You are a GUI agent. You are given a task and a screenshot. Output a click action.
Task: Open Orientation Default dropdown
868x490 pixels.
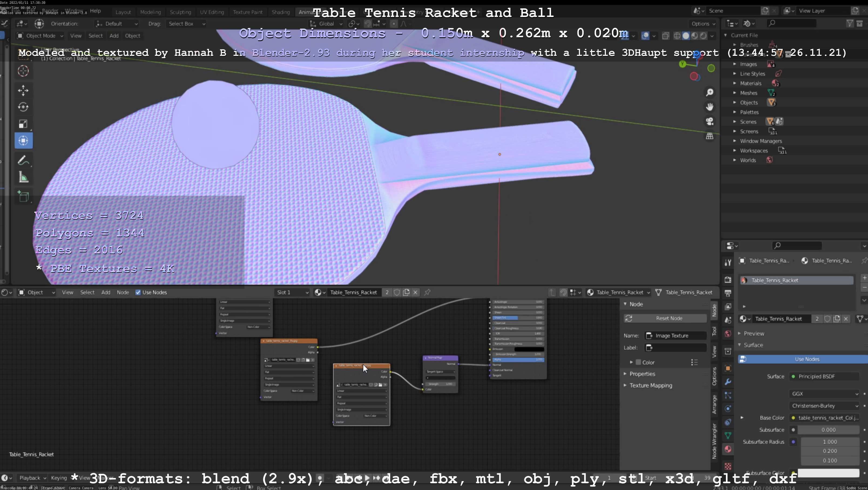[x=117, y=23]
